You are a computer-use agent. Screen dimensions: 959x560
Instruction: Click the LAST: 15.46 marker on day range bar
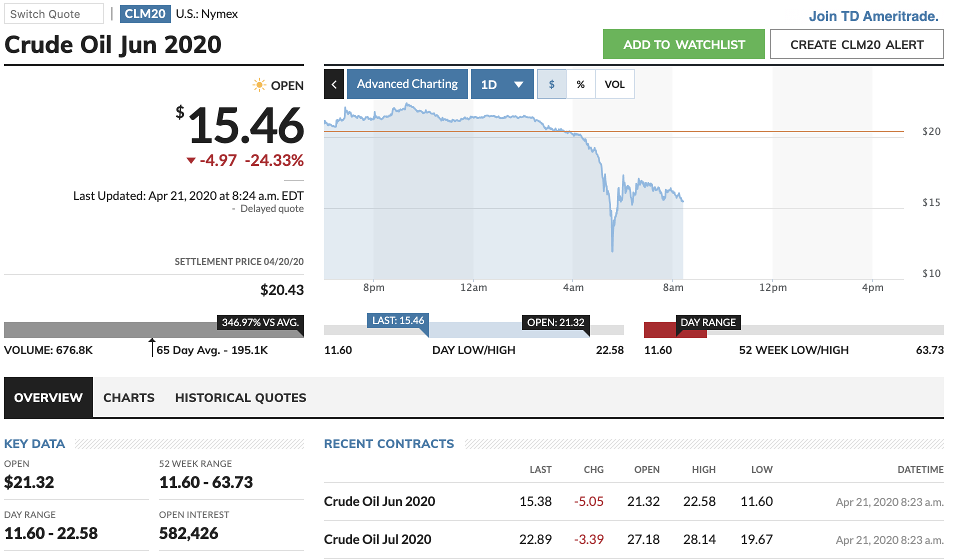[398, 321]
